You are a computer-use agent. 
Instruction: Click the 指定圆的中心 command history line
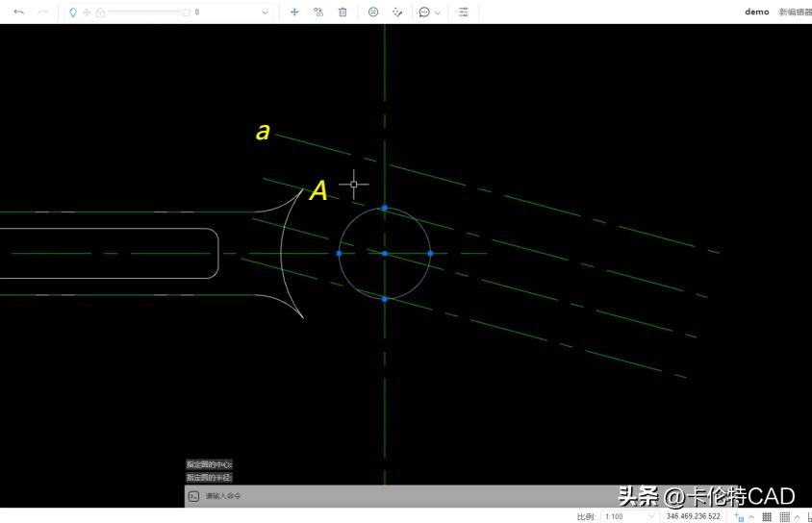pyautogui.click(x=209, y=464)
